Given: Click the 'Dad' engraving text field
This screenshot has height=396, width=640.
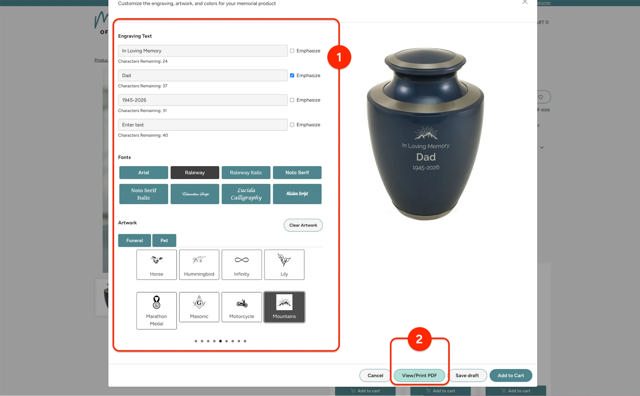Looking at the screenshot, I should [x=203, y=76].
